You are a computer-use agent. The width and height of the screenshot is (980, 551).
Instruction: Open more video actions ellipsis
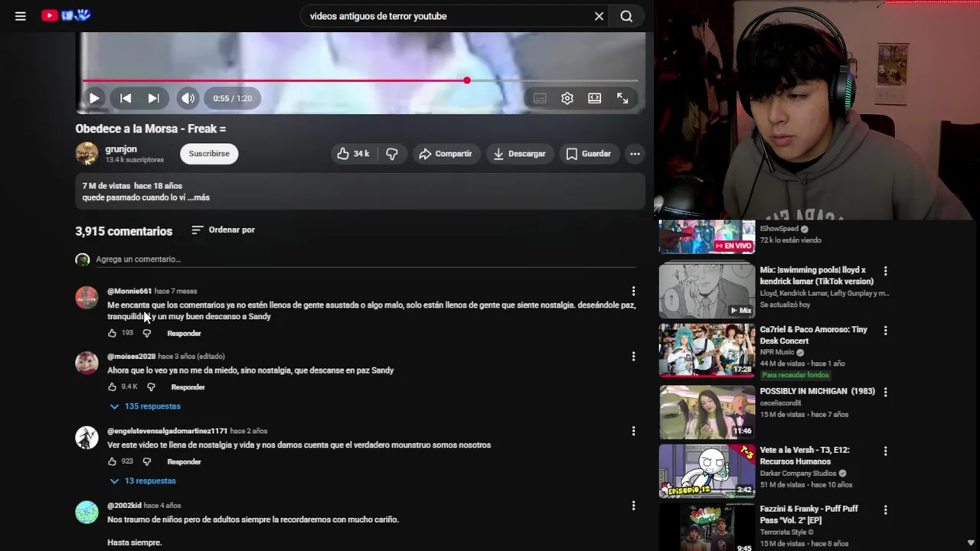pos(635,154)
